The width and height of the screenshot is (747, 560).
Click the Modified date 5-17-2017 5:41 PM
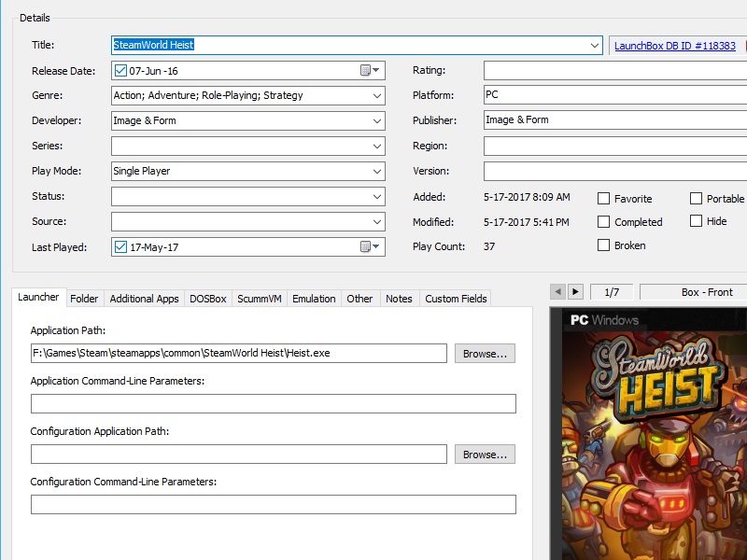click(x=526, y=222)
